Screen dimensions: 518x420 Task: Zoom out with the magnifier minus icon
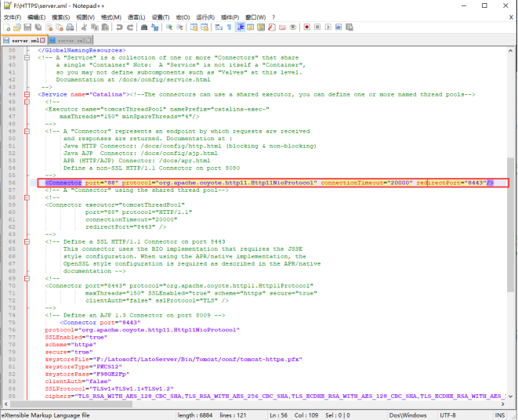pos(179,27)
